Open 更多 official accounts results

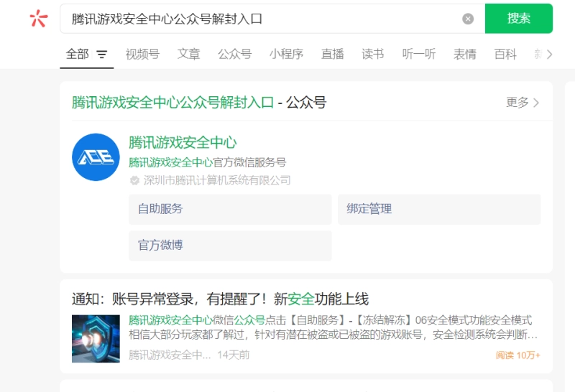(523, 102)
